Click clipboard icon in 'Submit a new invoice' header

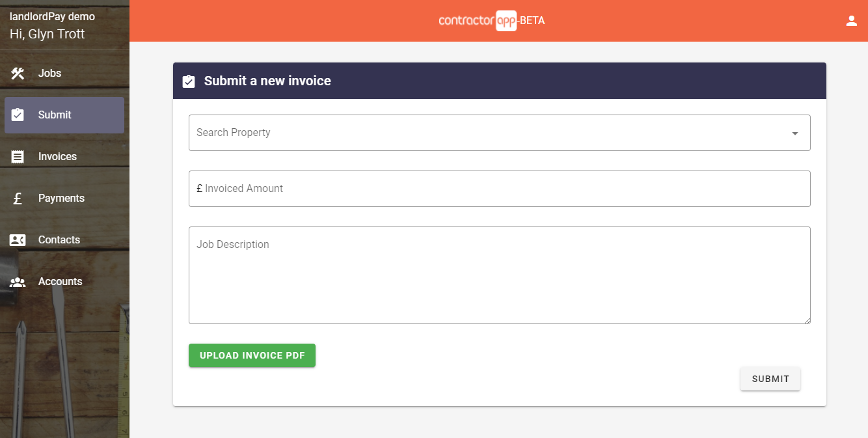[189, 81]
